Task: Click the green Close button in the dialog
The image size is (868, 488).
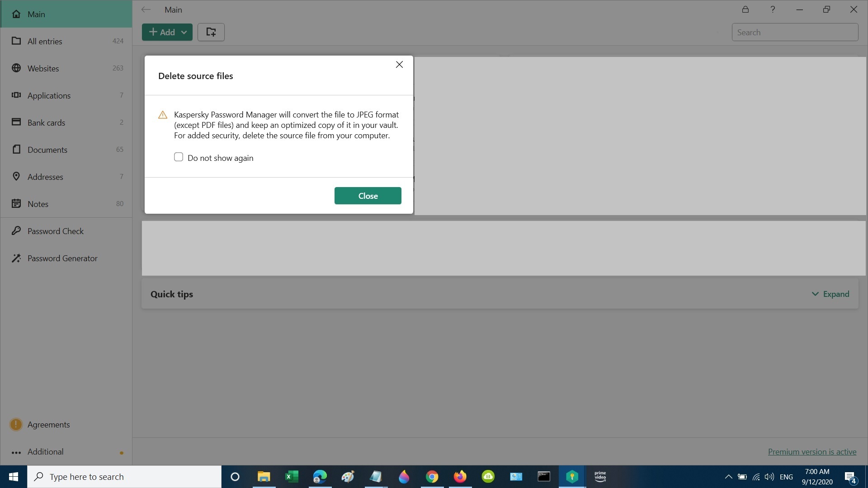Action: 368,196
